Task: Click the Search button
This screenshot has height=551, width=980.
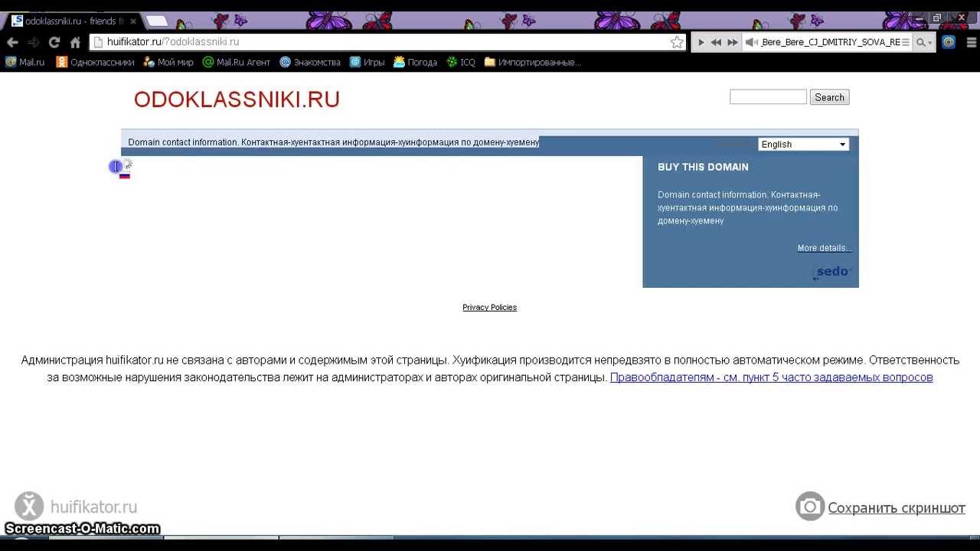Action: (829, 97)
